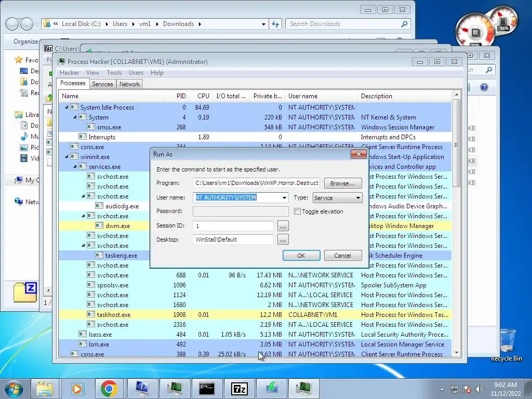The height and width of the screenshot is (399, 532).
Task: Select the Processes tab
Action: click(73, 84)
